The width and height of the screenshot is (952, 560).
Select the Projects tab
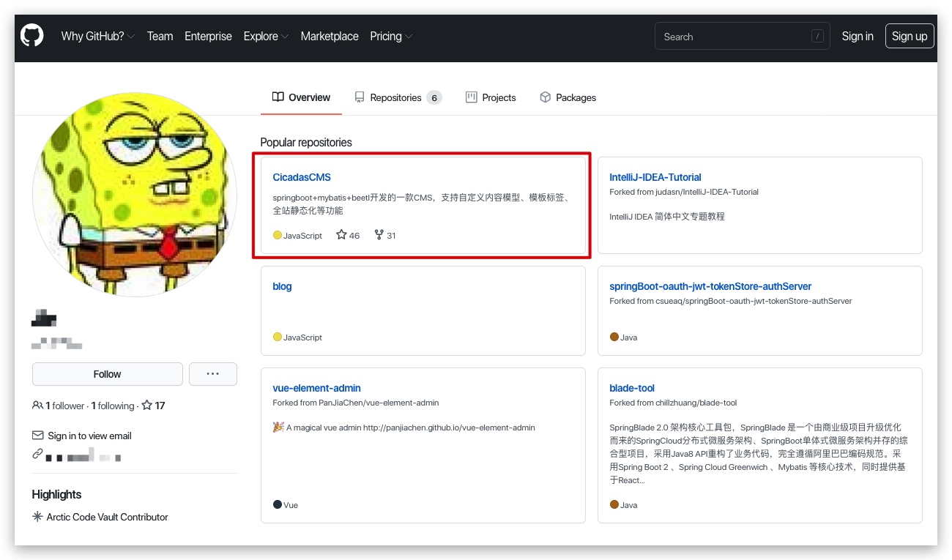point(491,97)
